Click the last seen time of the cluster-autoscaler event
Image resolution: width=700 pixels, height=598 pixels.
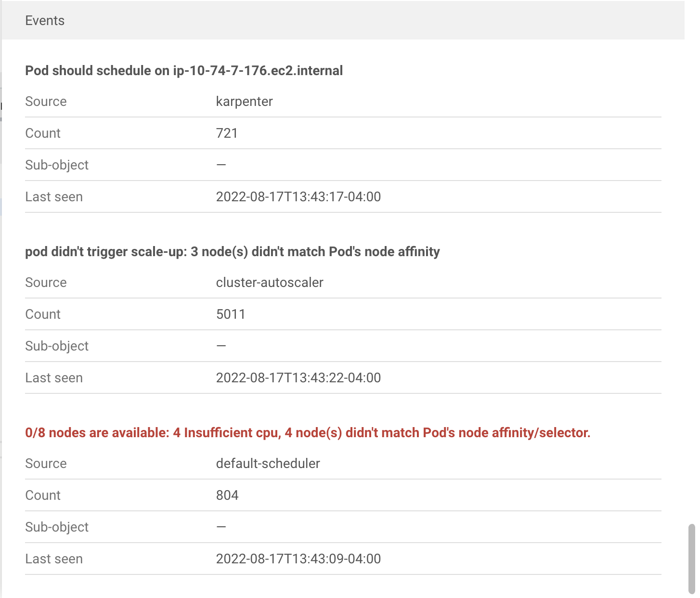pyautogui.click(x=298, y=377)
